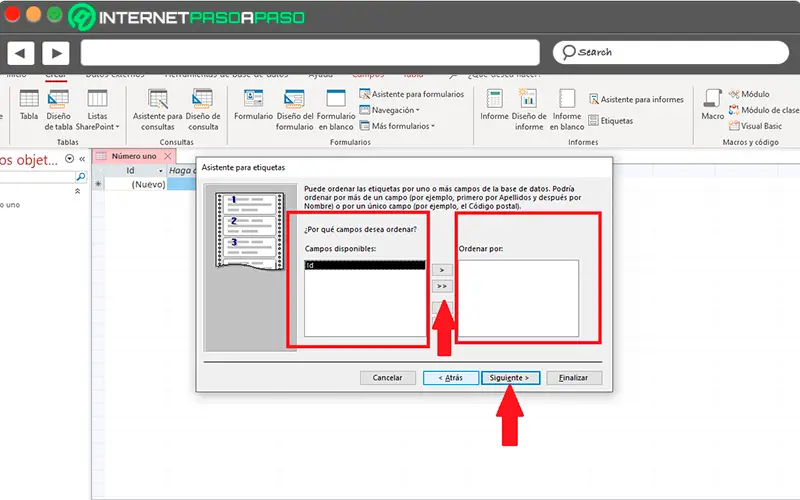Open the Id column header dropdown
This screenshot has height=500, width=800.
(160, 171)
